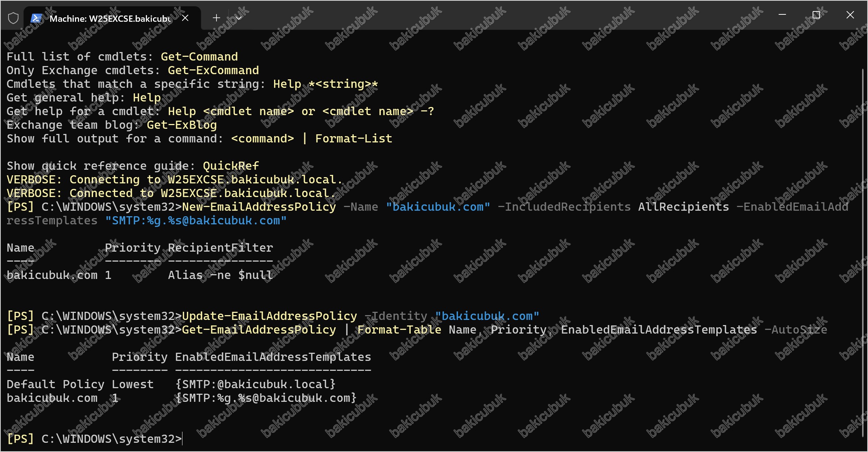Open a new tab with plus icon

[x=216, y=18]
